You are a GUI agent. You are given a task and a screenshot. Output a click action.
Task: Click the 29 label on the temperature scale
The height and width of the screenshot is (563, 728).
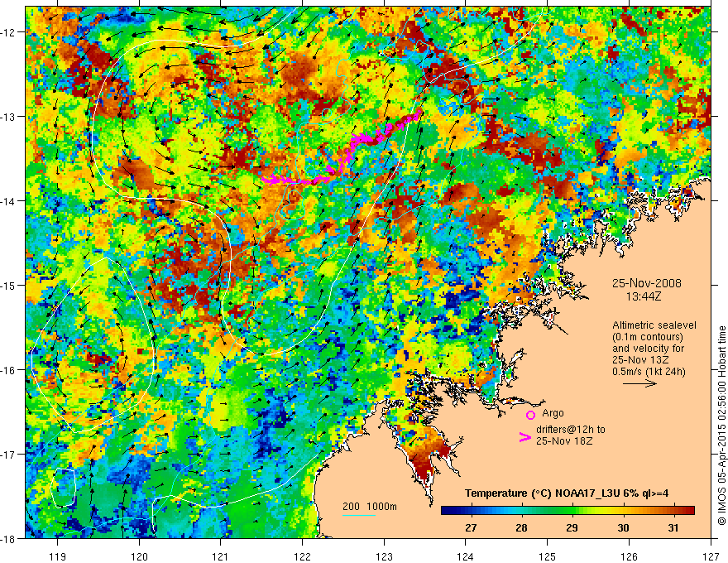(572, 527)
